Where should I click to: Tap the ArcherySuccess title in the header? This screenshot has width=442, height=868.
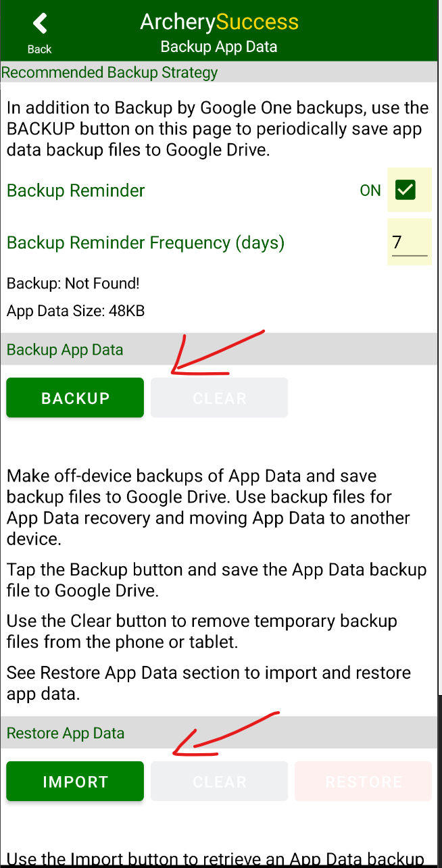click(218, 22)
